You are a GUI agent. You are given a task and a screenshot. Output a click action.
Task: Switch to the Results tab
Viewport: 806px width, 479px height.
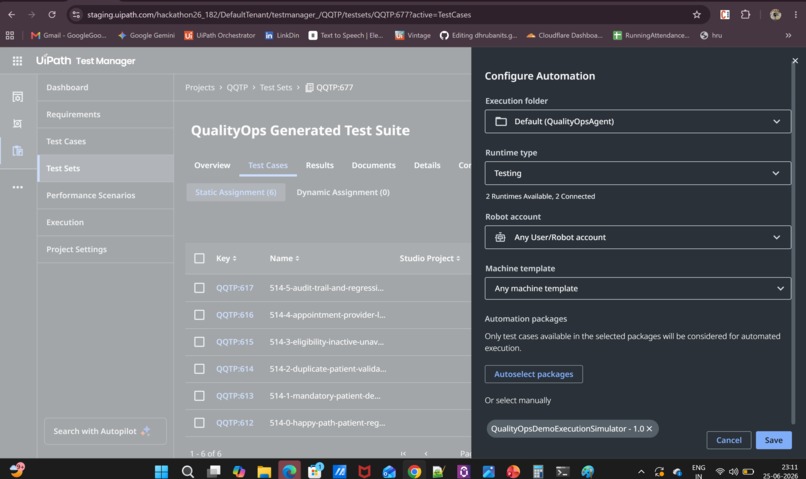pos(320,165)
